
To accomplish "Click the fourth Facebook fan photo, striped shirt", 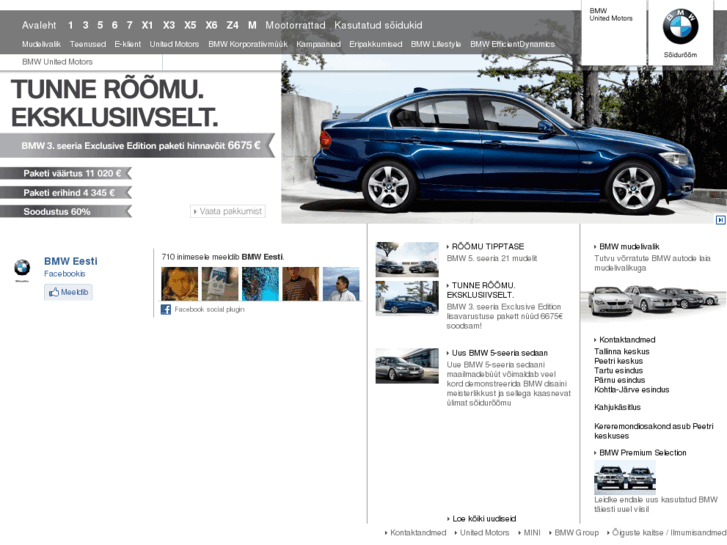I will tap(300, 284).
